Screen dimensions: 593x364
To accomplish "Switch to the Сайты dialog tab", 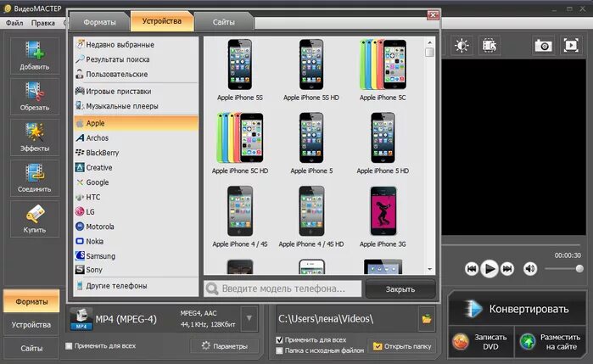I will coord(223,22).
